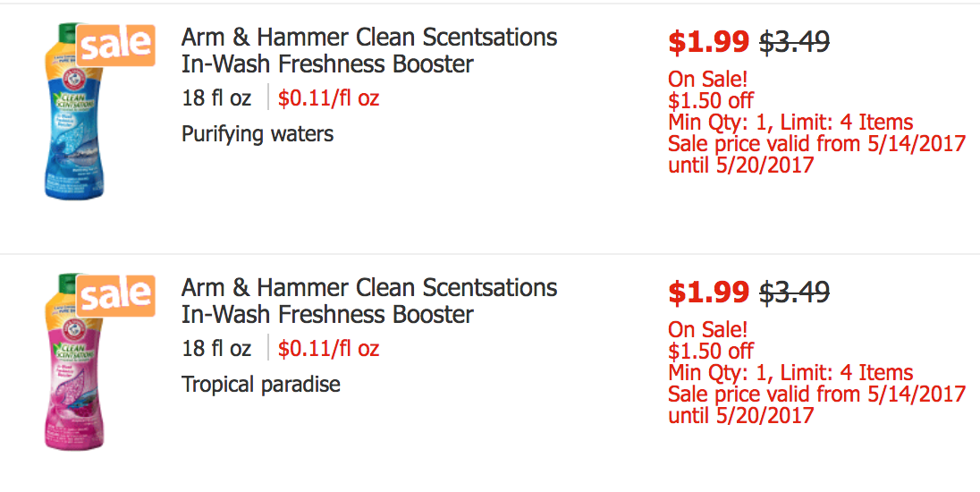Click the crossed-out $3.49 price on first item
The image size is (980, 492).
coord(794,42)
